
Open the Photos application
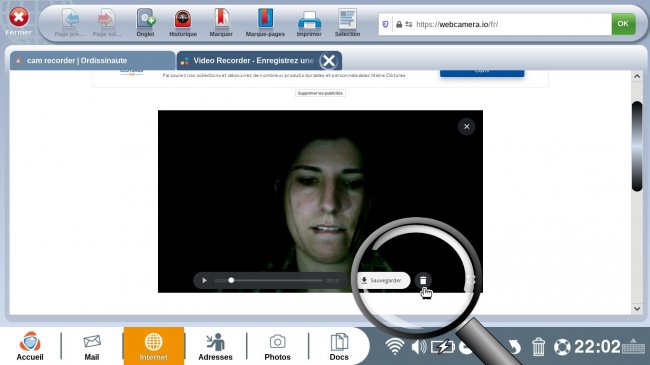click(x=277, y=346)
